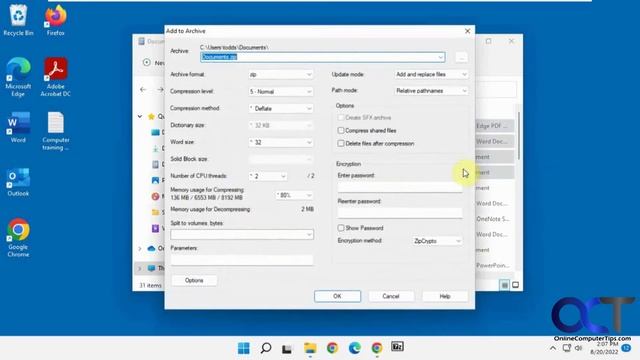Click the Parameters input field
The image size is (640, 360).
click(x=242, y=260)
